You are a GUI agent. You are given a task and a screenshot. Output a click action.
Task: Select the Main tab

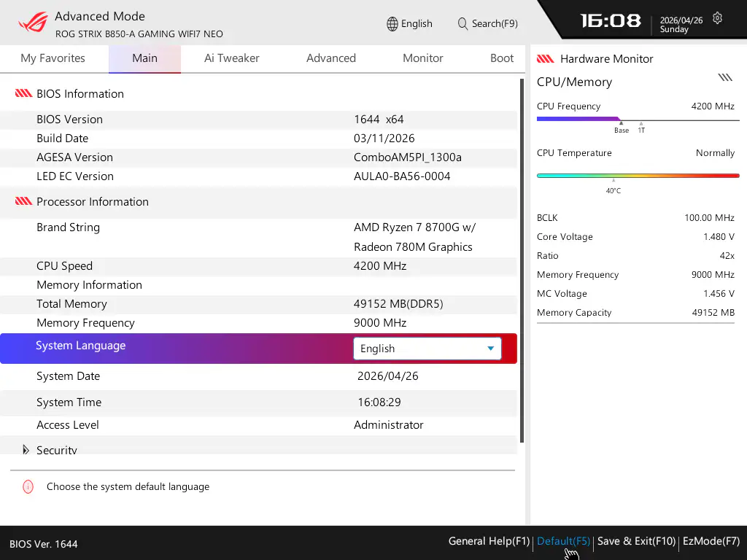[x=145, y=58]
